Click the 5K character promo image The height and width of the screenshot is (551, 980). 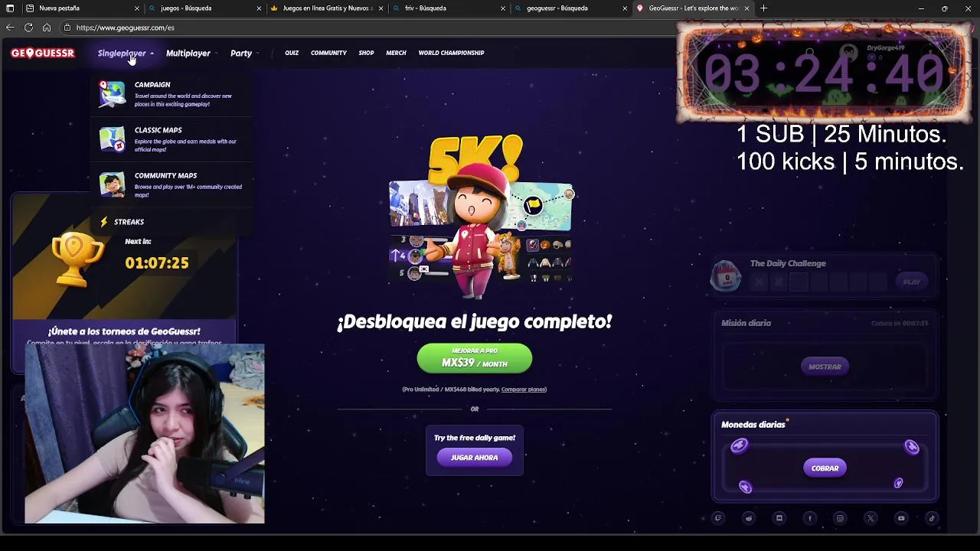click(x=480, y=217)
